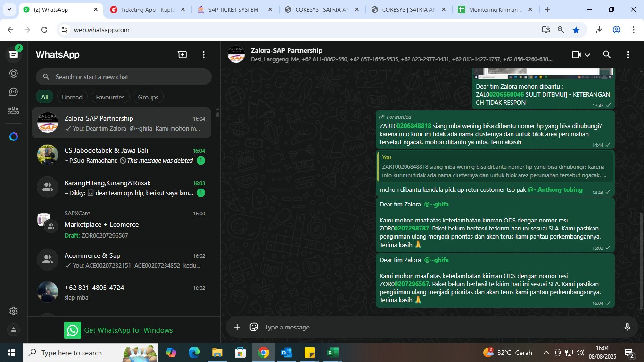Open the emoji picker in message bar
The height and width of the screenshot is (362, 644).
point(254,327)
